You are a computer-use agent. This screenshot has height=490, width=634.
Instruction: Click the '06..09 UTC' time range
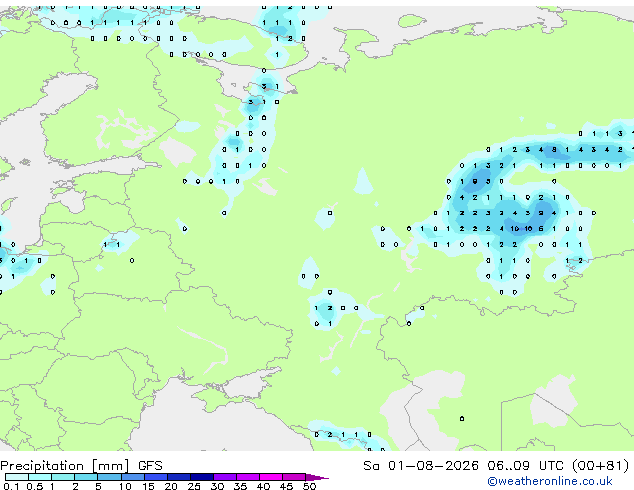pos(525,466)
